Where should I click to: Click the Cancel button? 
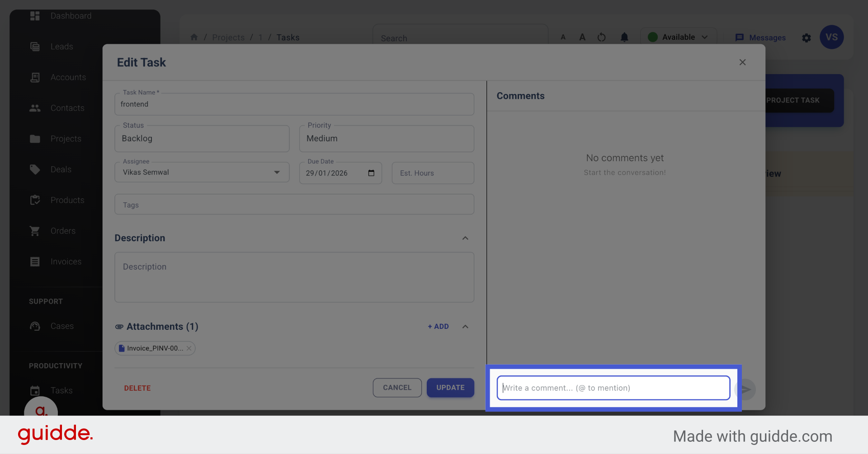click(x=397, y=388)
